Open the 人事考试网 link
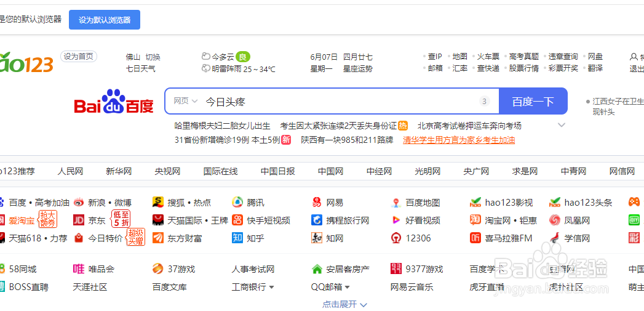 pyautogui.click(x=253, y=270)
